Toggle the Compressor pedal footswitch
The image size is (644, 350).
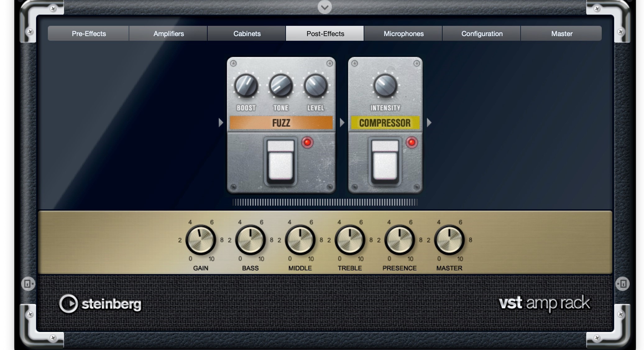pyautogui.click(x=385, y=161)
